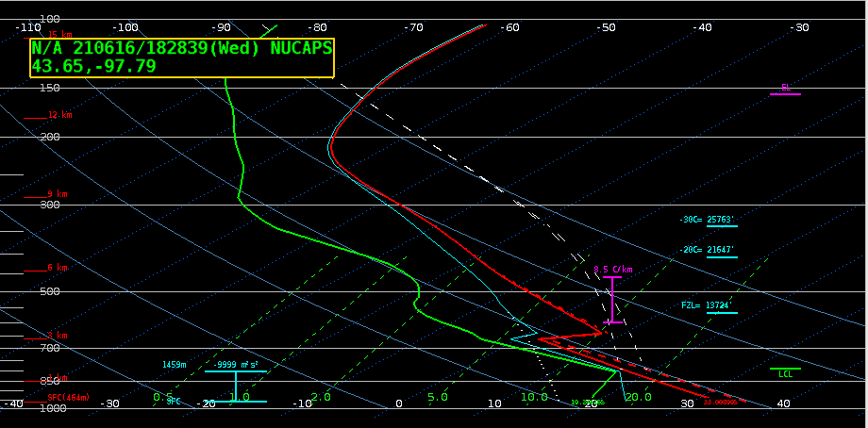The height and width of the screenshot is (428, 868).
Task: Click the cyan SFC label near bracket
Action: point(174,402)
